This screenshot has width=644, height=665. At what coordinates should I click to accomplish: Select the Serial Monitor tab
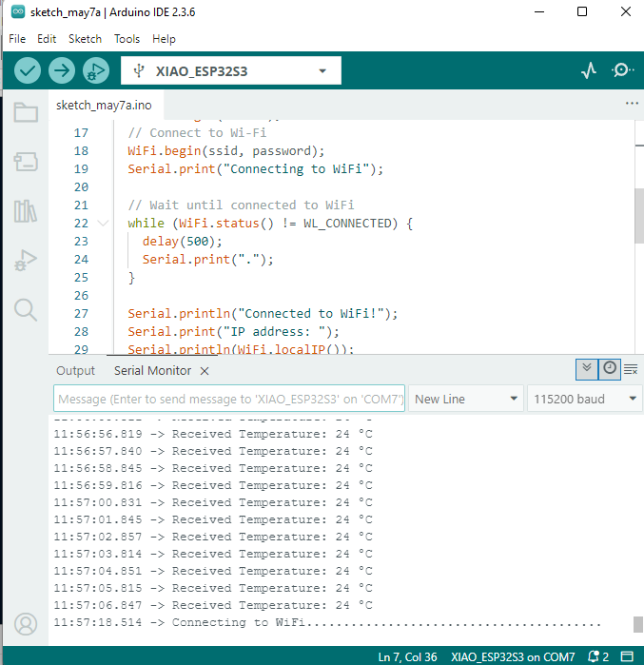(152, 371)
